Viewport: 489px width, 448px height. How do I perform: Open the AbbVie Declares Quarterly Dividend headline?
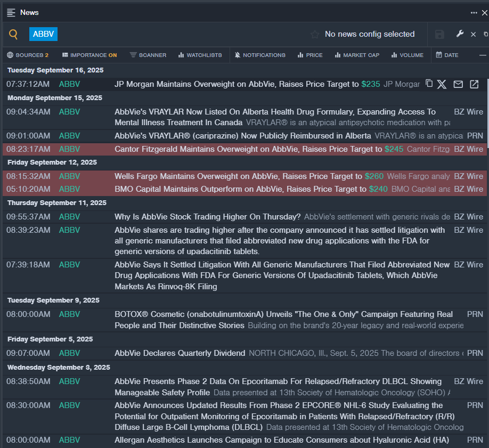point(180,353)
